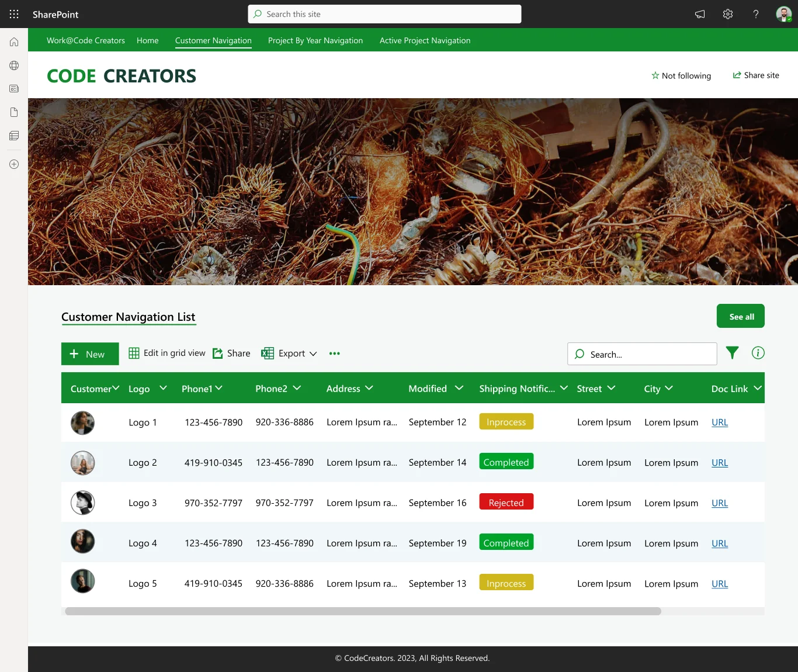Click the info icon beside filter
Image resolution: width=798 pixels, height=672 pixels.
[758, 353]
